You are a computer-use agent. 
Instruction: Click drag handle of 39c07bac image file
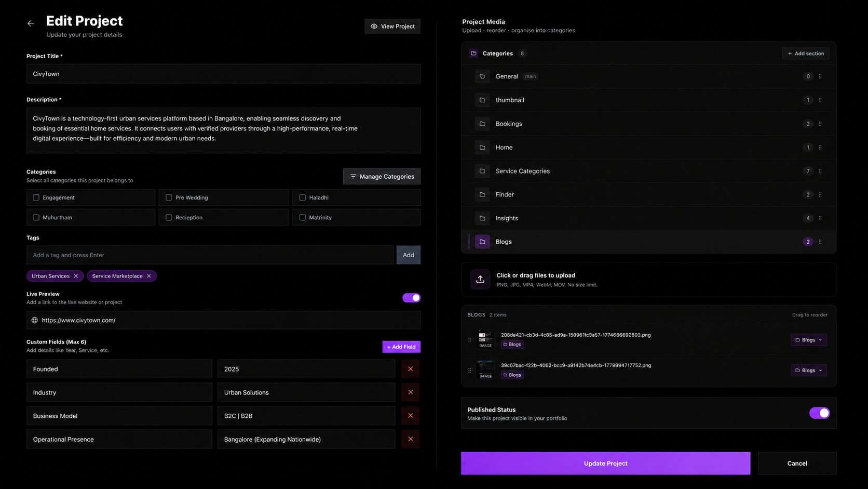pos(470,371)
